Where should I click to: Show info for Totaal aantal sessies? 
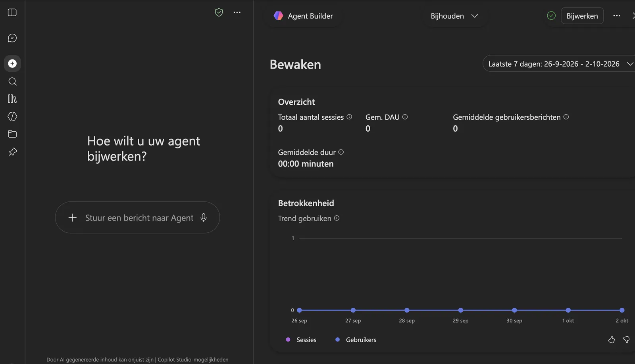[x=349, y=117]
